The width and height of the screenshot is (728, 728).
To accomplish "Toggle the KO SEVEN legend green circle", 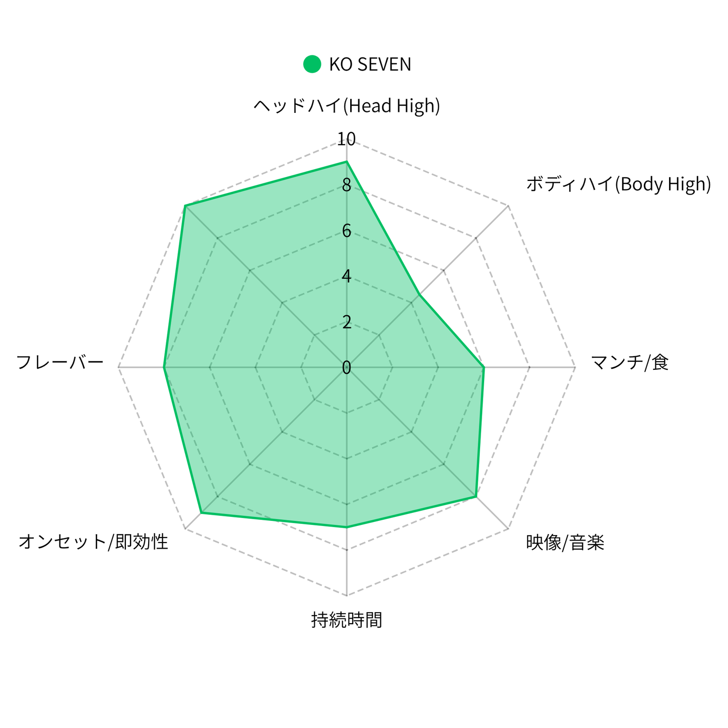I will click(312, 64).
